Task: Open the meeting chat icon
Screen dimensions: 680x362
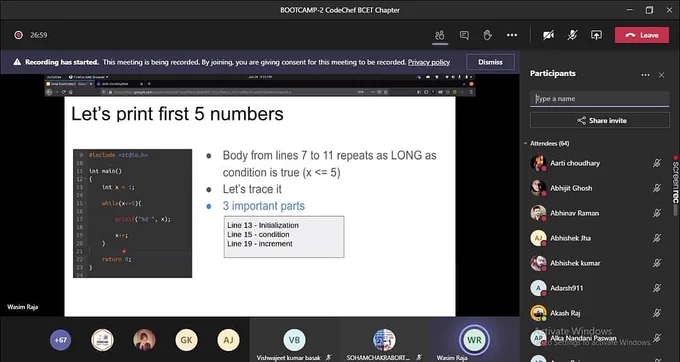Action: coord(464,35)
